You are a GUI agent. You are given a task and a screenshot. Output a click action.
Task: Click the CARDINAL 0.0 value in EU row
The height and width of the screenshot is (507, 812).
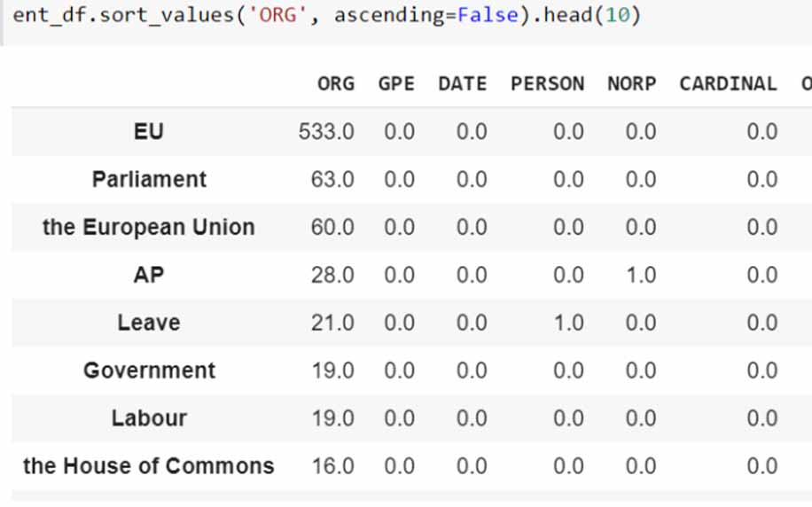(x=761, y=131)
